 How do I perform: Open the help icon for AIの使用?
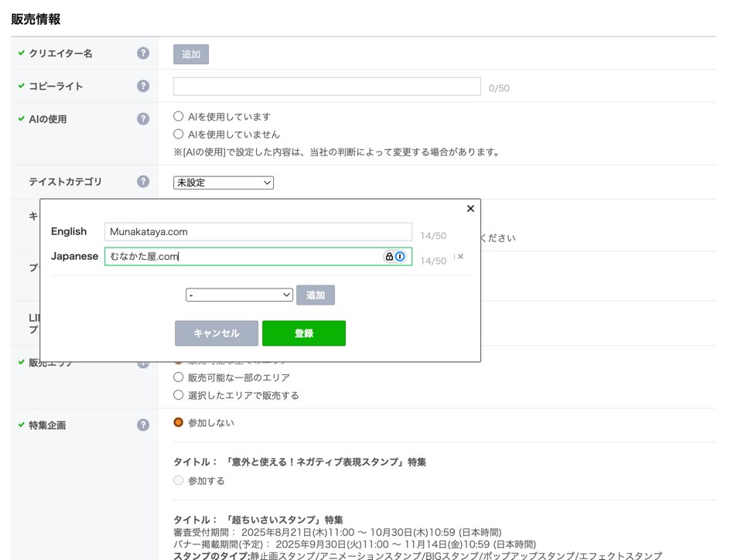pyautogui.click(x=143, y=119)
